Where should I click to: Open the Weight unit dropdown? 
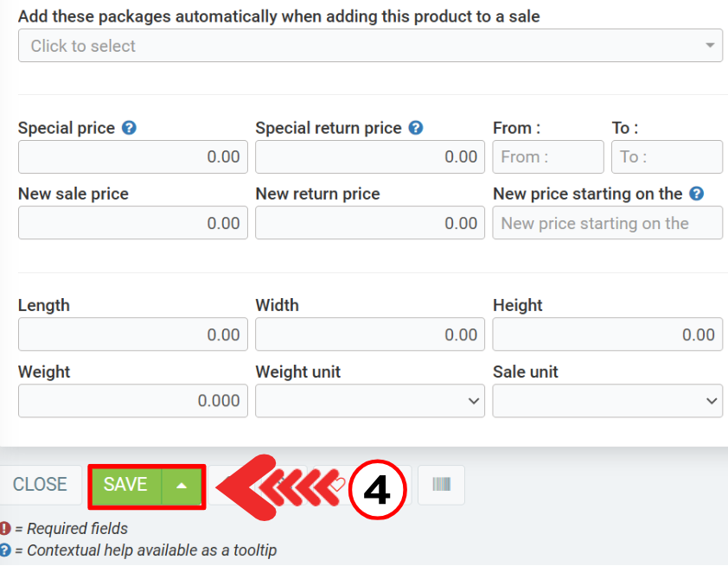click(369, 401)
